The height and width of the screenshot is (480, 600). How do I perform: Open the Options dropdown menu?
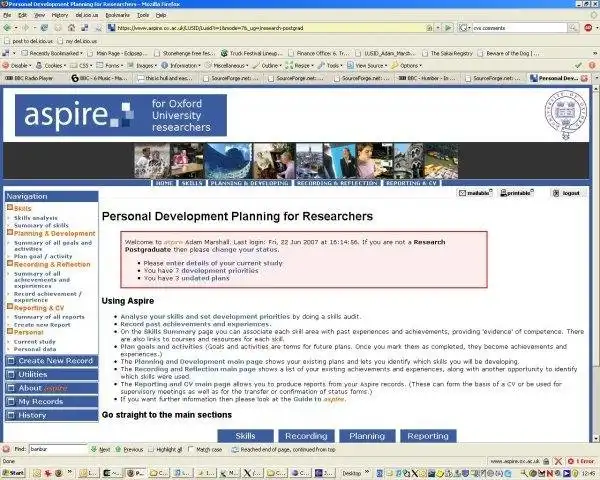click(x=406, y=65)
